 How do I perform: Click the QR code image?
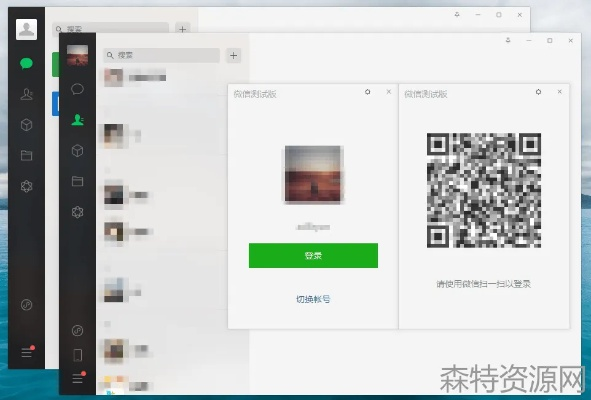coord(484,190)
